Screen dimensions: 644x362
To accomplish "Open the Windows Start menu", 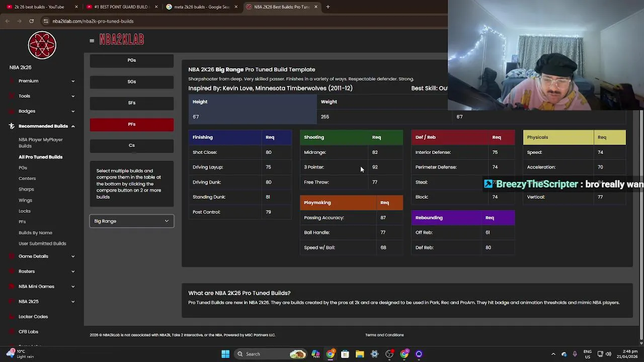I will [225, 354].
